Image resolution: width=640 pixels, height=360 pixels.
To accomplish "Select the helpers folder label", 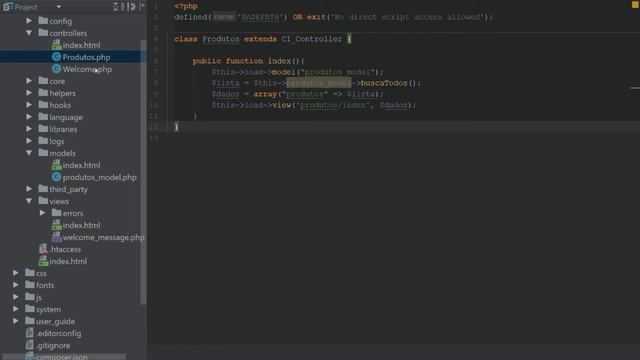I will pyautogui.click(x=62, y=93).
